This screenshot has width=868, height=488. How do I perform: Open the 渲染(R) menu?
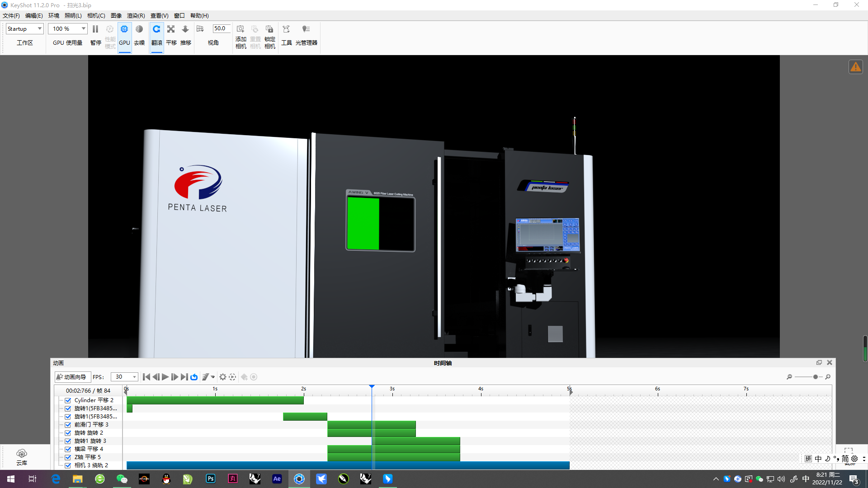click(136, 15)
